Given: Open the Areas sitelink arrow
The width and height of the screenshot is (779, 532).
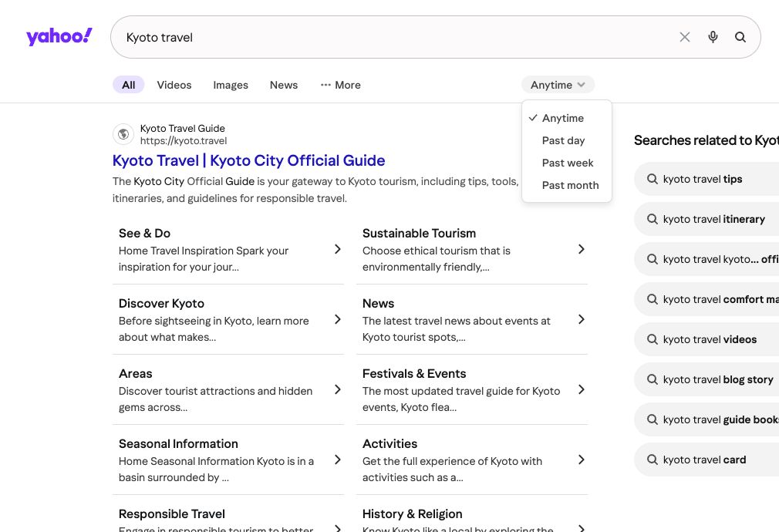Looking at the screenshot, I should (x=337, y=389).
